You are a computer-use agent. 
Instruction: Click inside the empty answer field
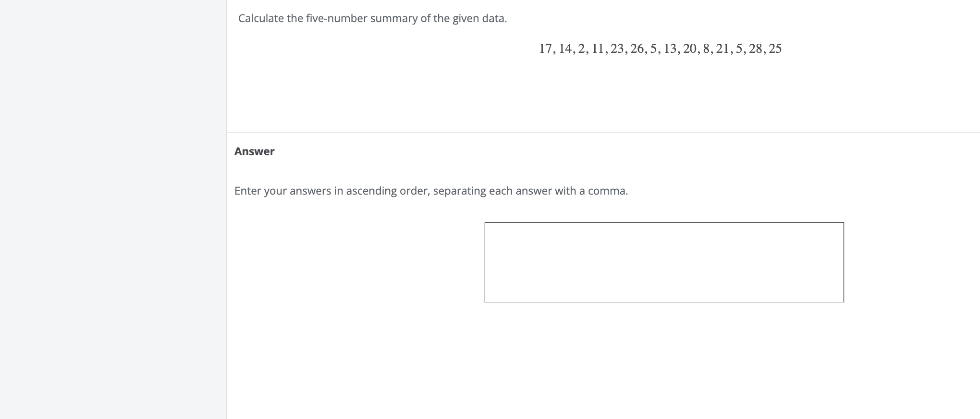coord(664,262)
